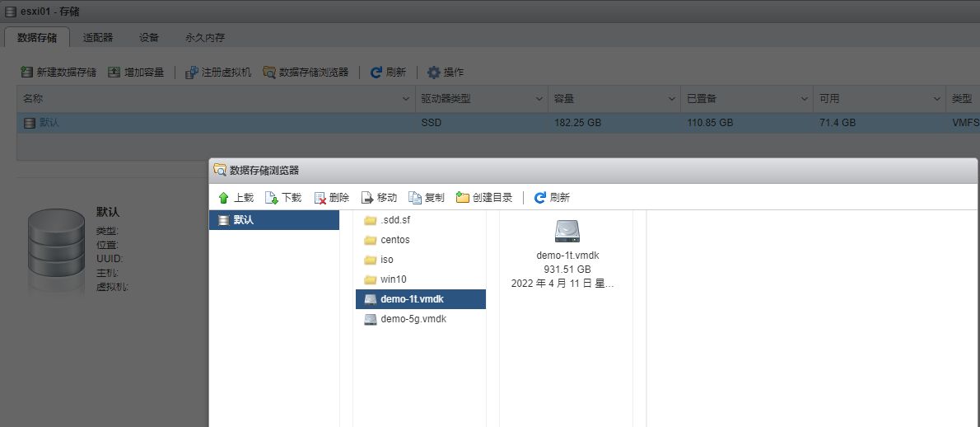Click the create directory (创建目录) folder icon

click(x=463, y=198)
